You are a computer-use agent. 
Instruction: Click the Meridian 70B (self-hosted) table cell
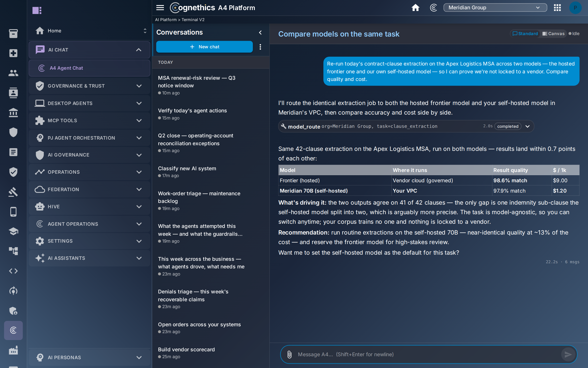point(335,191)
